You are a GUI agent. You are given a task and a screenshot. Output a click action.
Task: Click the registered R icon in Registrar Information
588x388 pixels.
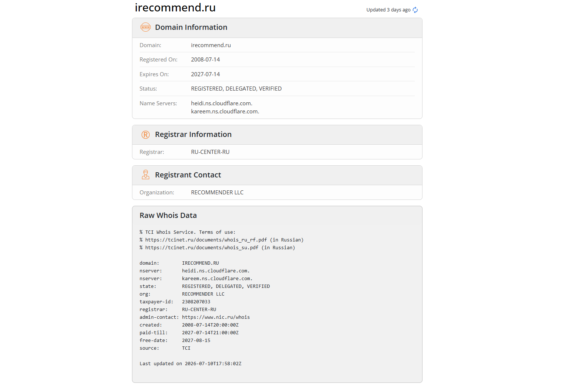tap(146, 135)
